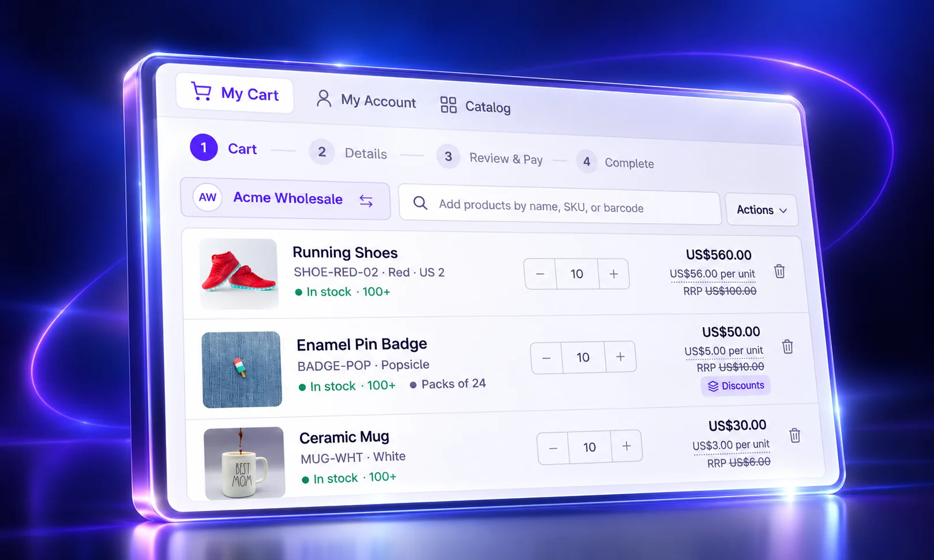Click US$30.00 total price
934x560 pixels.
pyautogui.click(x=737, y=426)
